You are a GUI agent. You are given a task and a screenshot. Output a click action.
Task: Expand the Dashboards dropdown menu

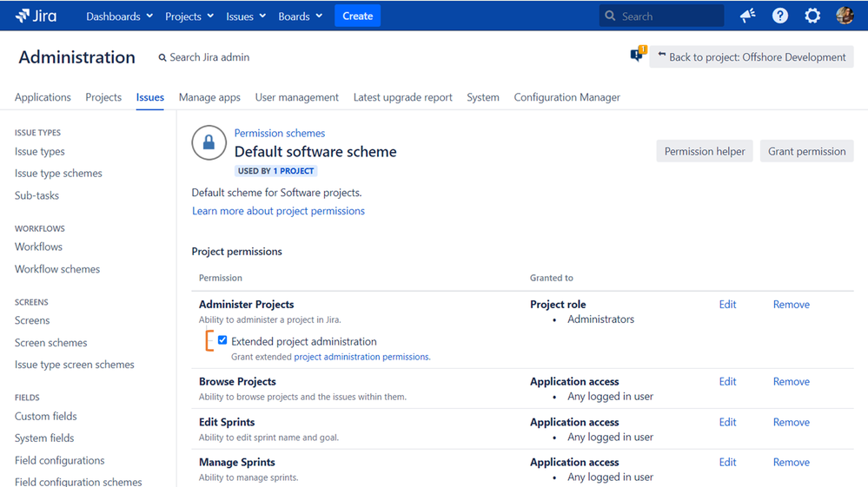[120, 16]
